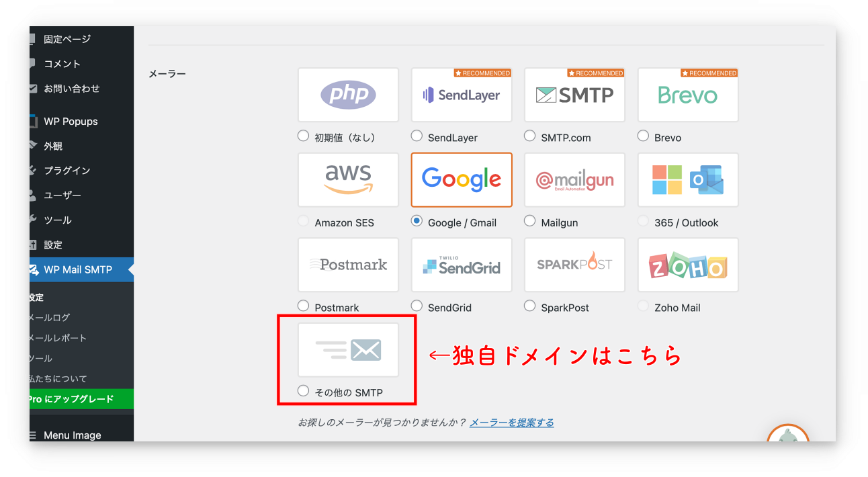Choose the AWS Amazon SES logo card

348,179
